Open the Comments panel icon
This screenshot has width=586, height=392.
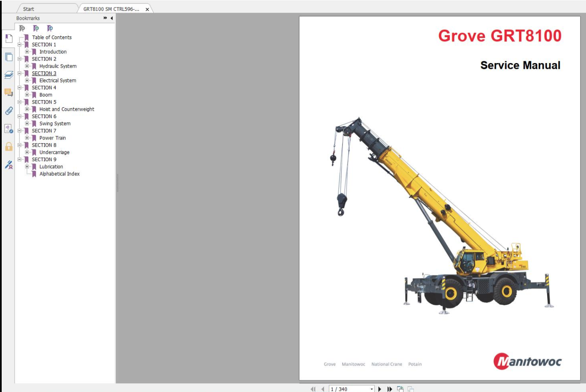[x=8, y=92]
